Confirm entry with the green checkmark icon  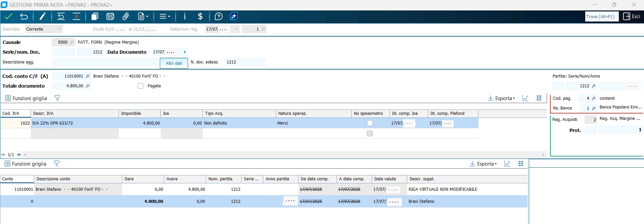pyautogui.click(x=9, y=16)
